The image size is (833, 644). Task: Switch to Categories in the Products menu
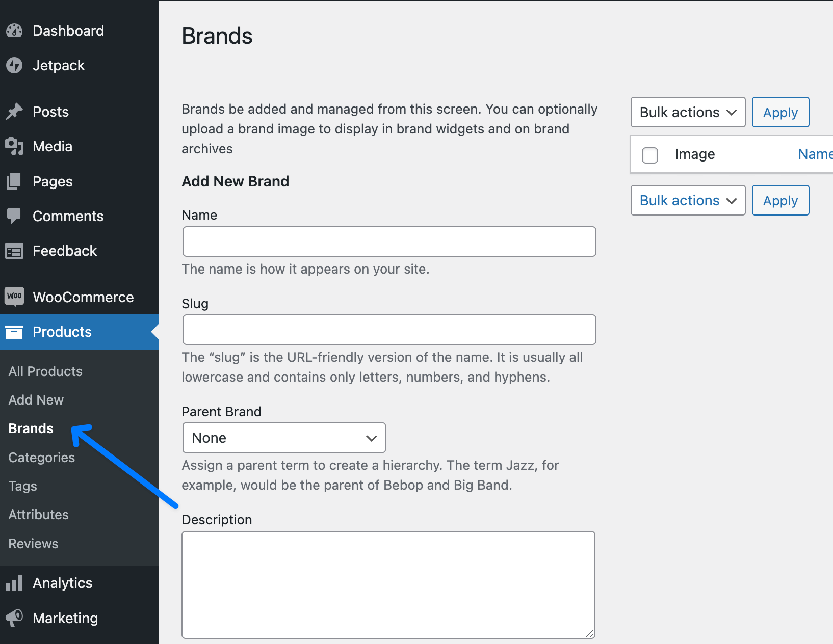pyautogui.click(x=41, y=457)
